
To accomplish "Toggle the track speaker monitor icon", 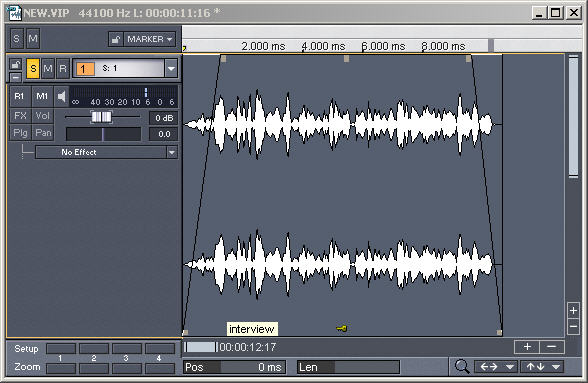I will [62, 96].
